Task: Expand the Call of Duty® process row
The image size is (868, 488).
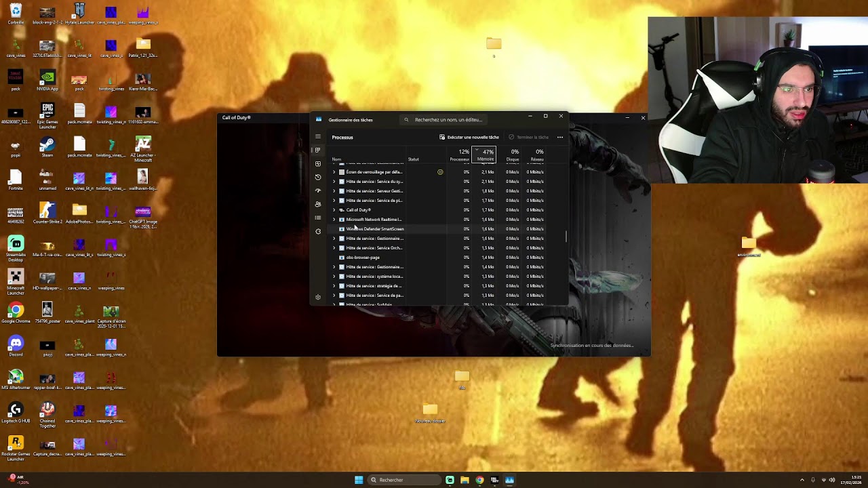Action: coord(334,210)
